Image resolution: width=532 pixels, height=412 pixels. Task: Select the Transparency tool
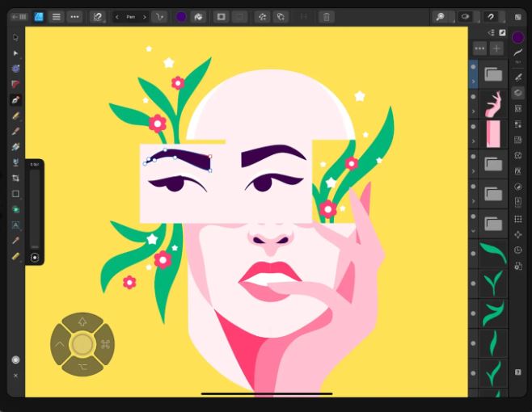15,162
